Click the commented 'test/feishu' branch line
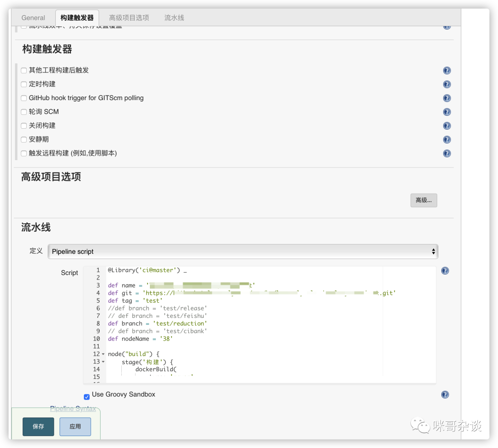 click(x=157, y=316)
